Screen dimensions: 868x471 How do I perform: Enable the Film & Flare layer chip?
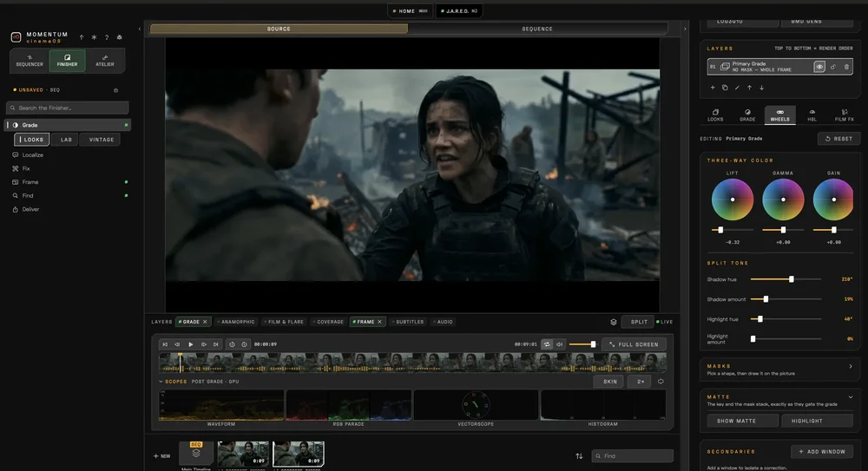[x=284, y=322]
